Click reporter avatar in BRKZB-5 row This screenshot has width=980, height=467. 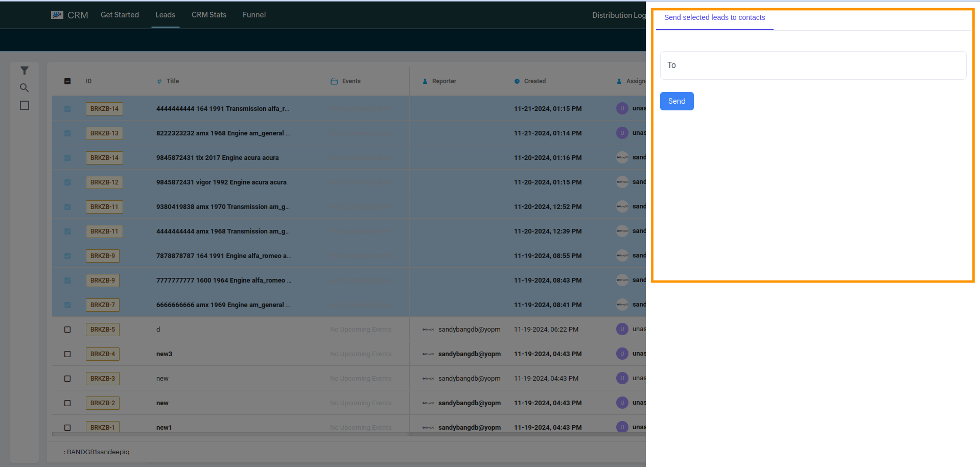pyautogui.click(x=428, y=330)
